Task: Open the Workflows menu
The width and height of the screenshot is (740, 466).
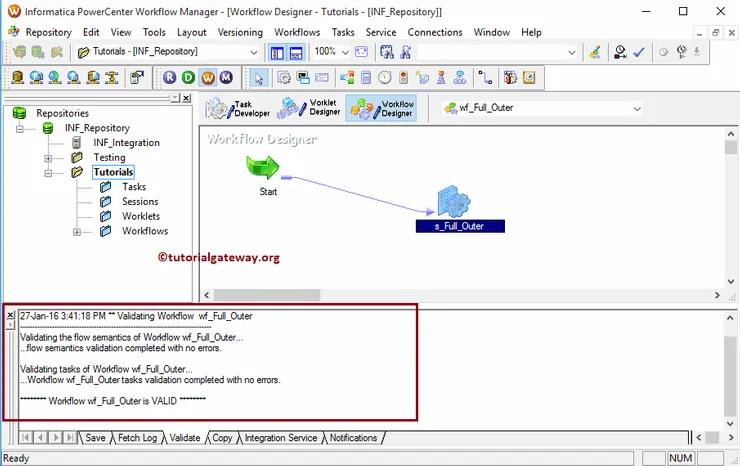Action: 297,32
